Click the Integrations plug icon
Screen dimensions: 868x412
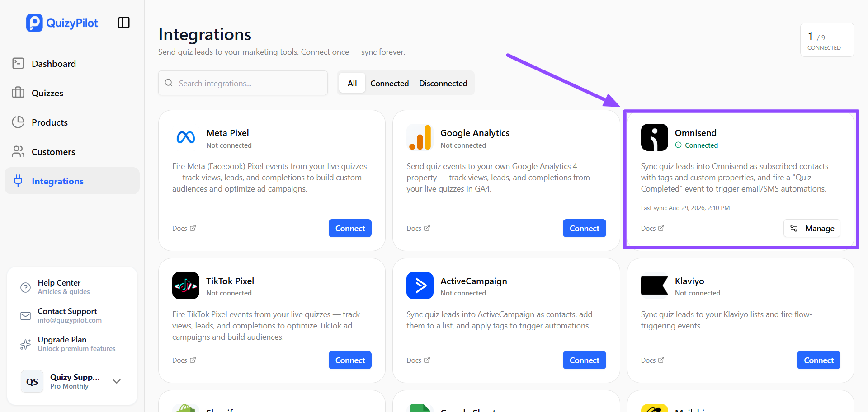click(18, 181)
